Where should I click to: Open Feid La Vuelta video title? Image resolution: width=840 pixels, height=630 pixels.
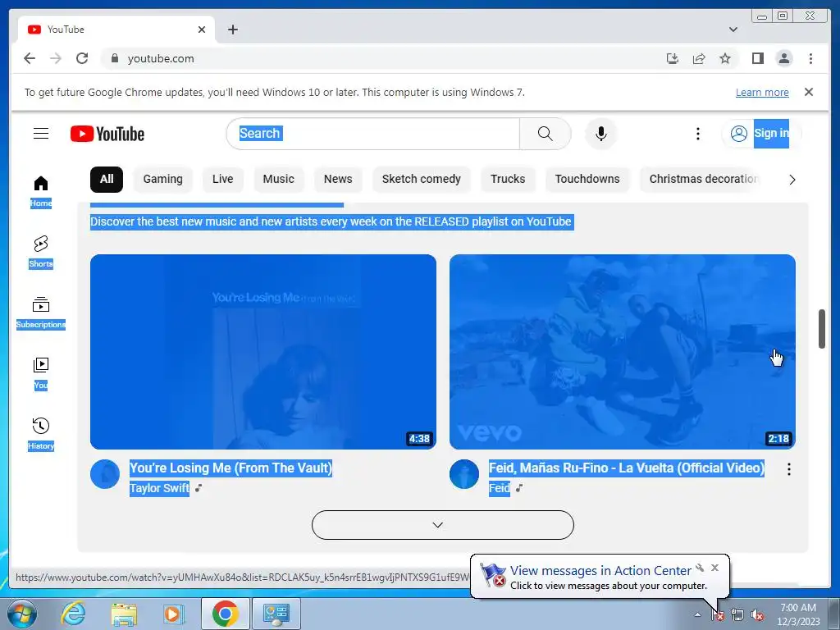(x=626, y=468)
